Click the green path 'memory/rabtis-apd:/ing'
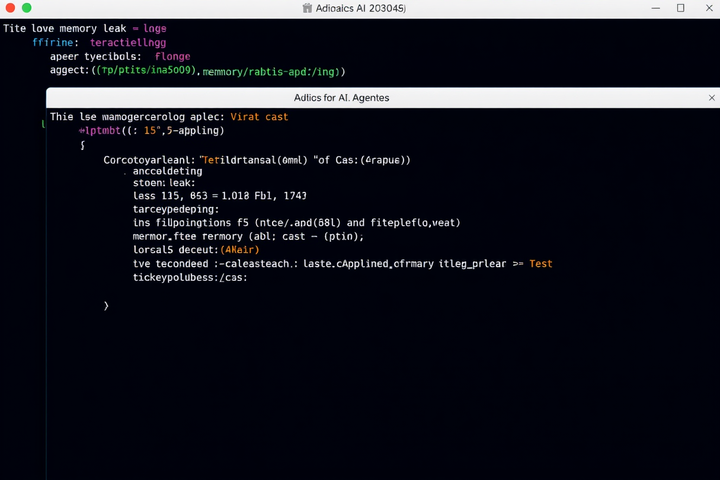 coord(269,72)
